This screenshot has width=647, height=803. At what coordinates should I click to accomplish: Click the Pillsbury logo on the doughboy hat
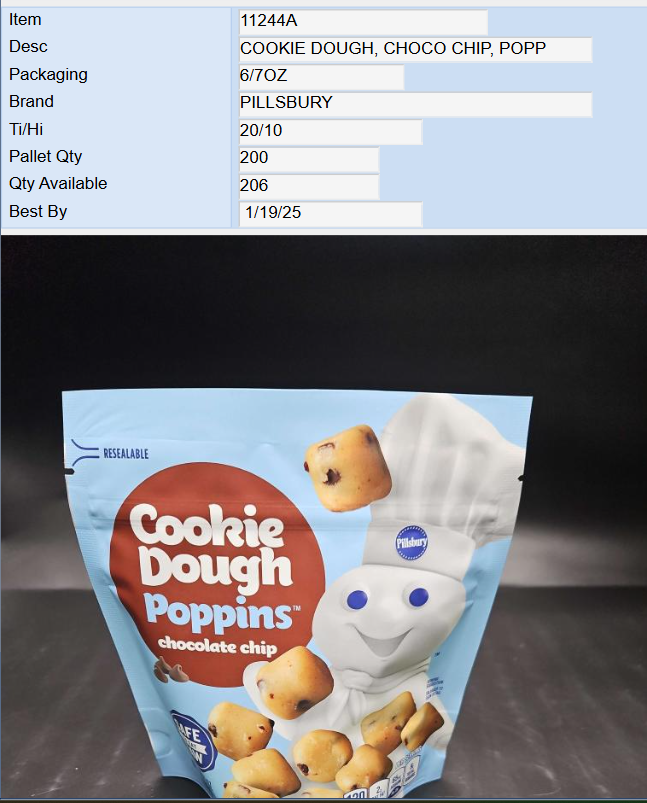pyautogui.click(x=411, y=542)
